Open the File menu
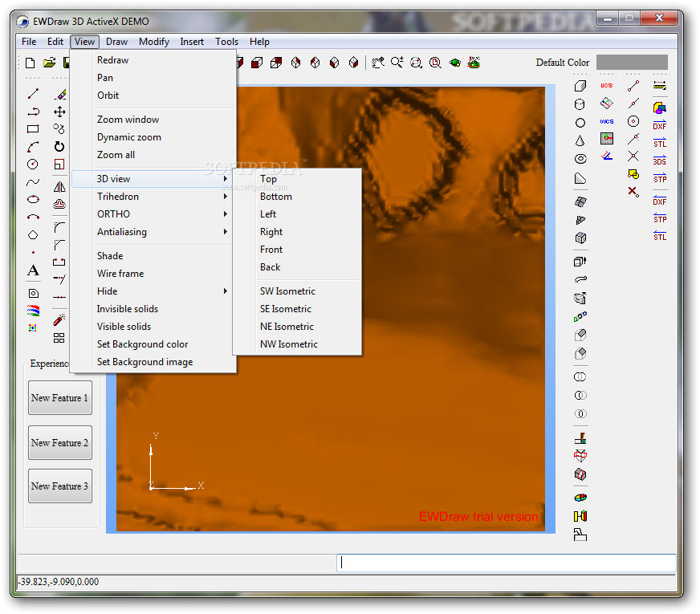Screen dimensions: 700x614 click(x=29, y=42)
